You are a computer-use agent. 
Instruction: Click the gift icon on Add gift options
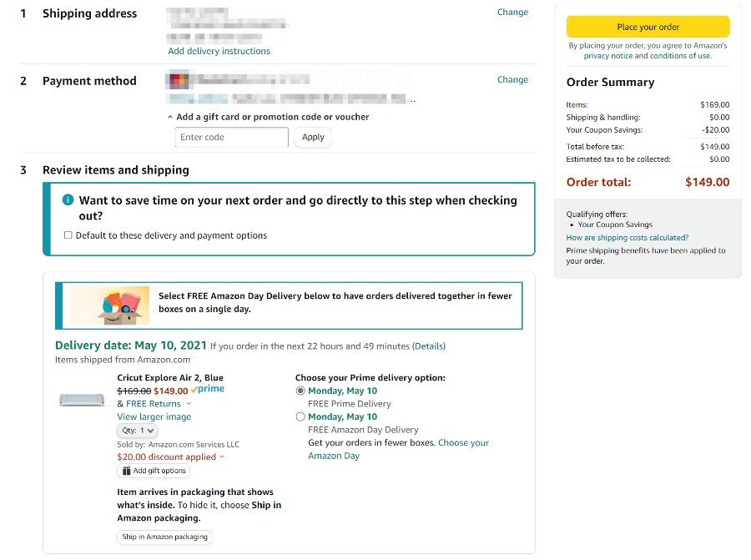pyautogui.click(x=127, y=471)
